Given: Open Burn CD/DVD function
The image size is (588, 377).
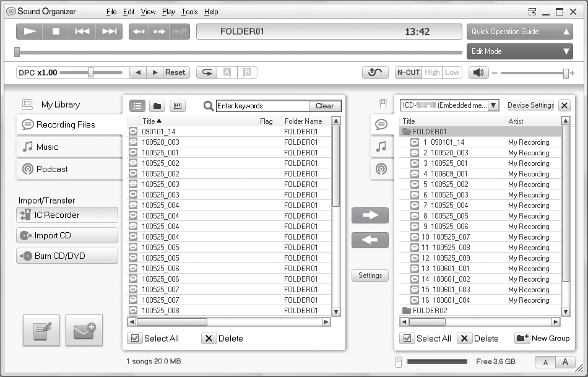Looking at the screenshot, I should [67, 256].
